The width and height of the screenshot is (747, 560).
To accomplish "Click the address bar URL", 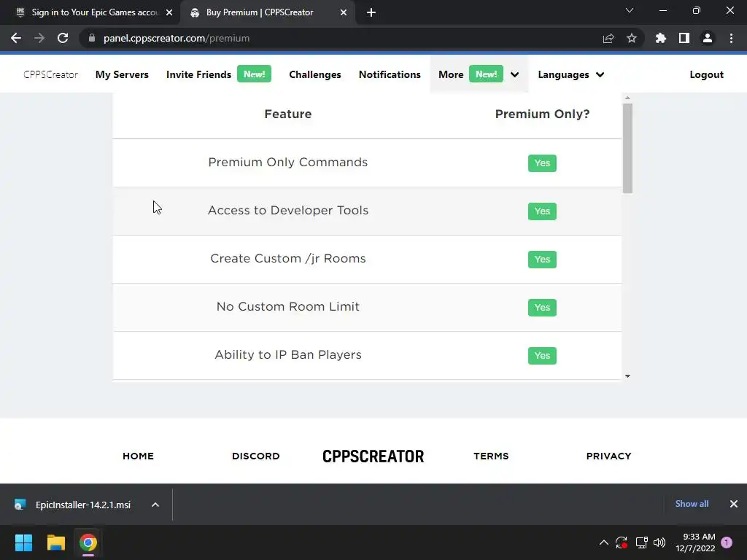I will tap(177, 38).
